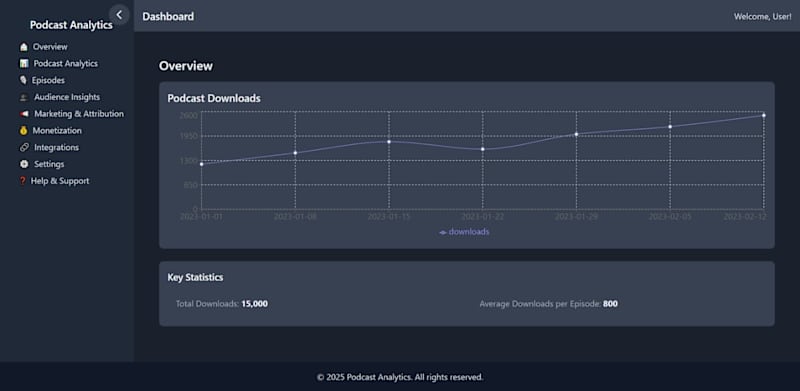Click the 2023-01-22 data point on chart
800x391 pixels.
[483, 150]
